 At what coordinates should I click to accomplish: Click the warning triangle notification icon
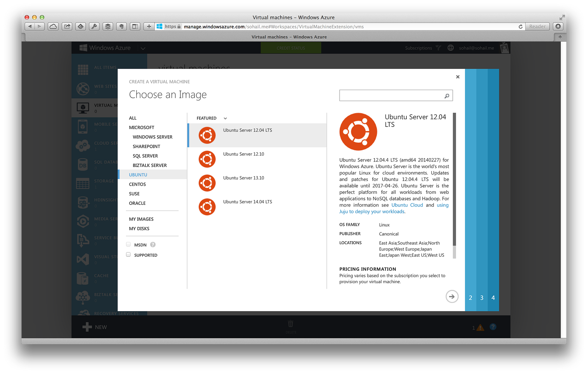tap(480, 327)
